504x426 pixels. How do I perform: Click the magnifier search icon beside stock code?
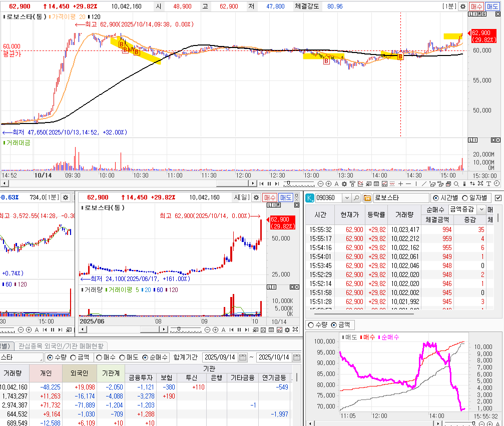tap(356, 198)
